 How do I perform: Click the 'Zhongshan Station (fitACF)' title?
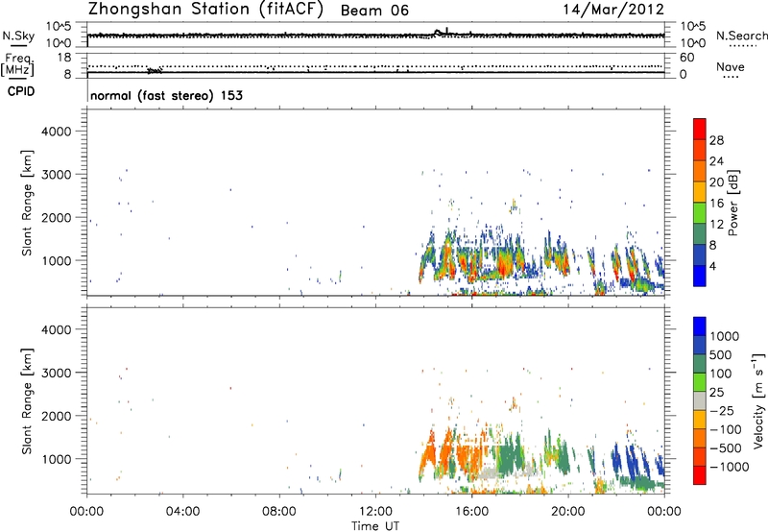[205, 10]
